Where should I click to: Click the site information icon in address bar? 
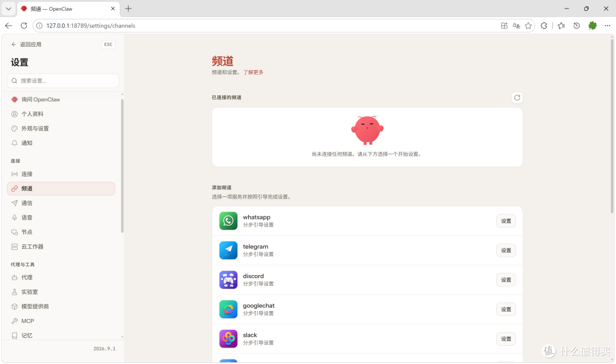[x=39, y=26]
